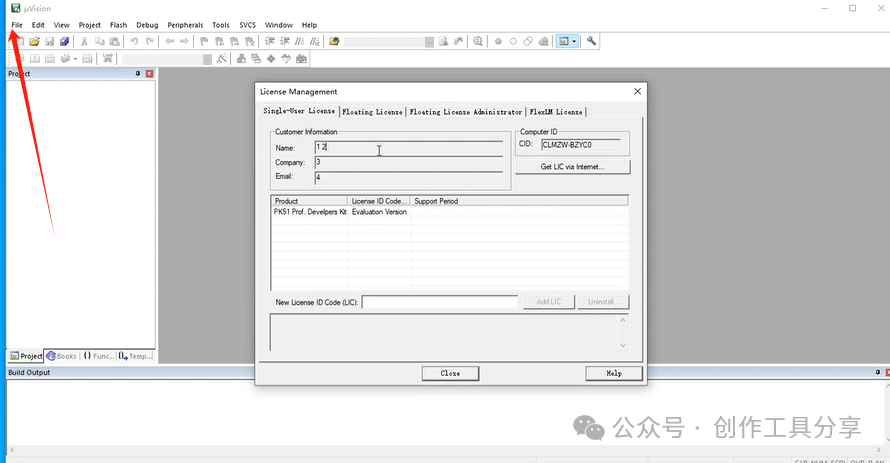This screenshot has width=890, height=463.
Task: Click the Insert Breakpoint filled circle icon
Action: pyautogui.click(x=498, y=41)
